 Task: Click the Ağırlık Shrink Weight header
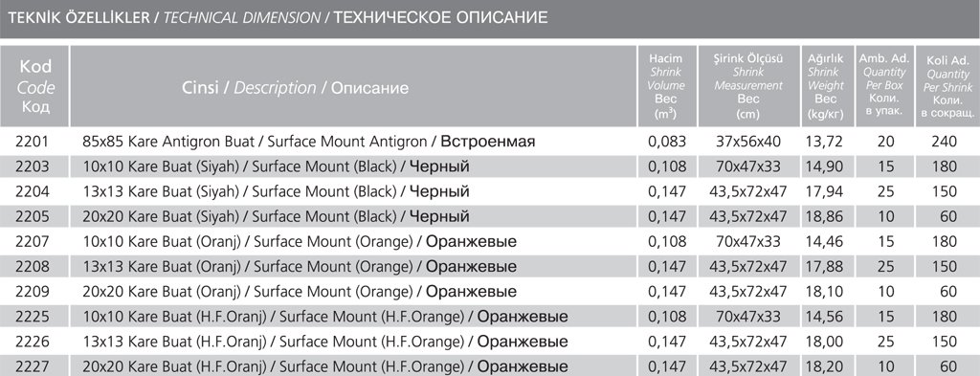coord(826,86)
